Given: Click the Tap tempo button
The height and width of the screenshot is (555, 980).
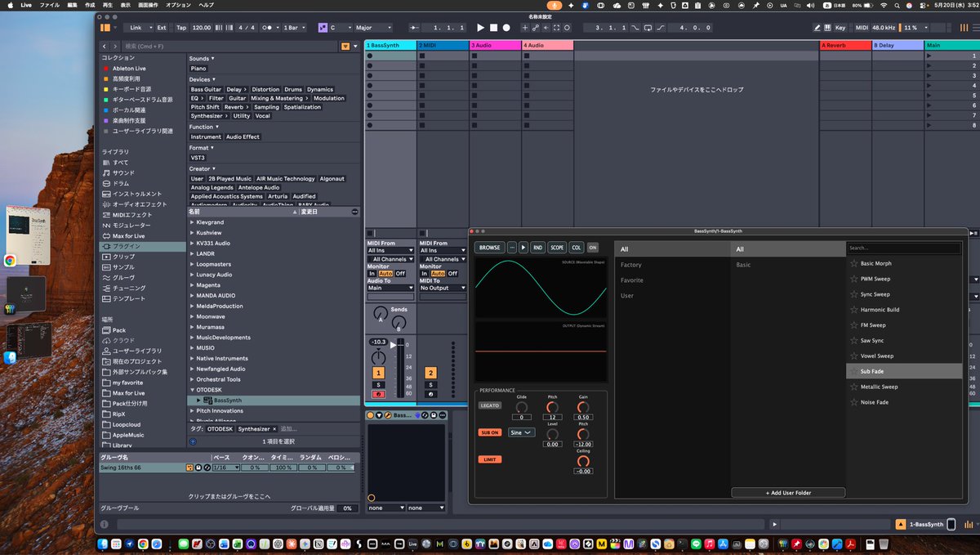Looking at the screenshot, I should tap(181, 27).
